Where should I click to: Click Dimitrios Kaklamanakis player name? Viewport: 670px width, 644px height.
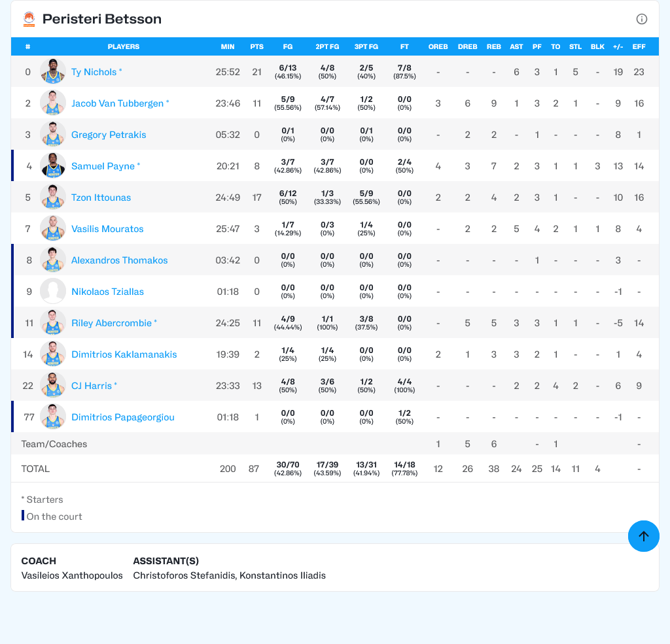(124, 354)
